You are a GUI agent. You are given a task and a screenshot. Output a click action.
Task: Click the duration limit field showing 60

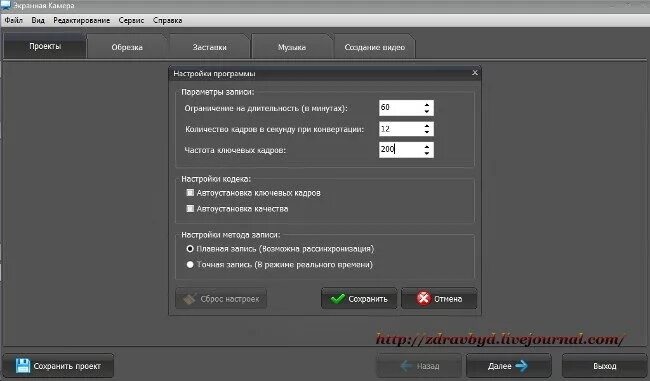point(400,108)
